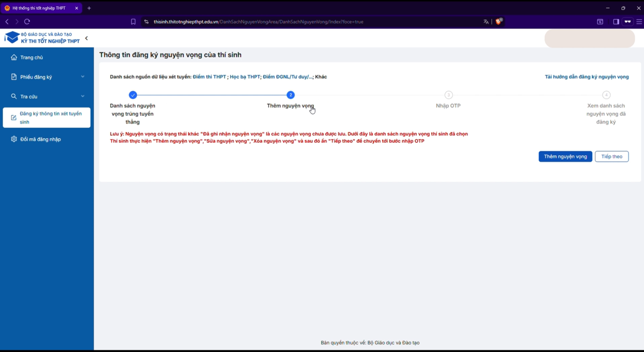This screenshot has width=644, height=352.
Task: Collapse the sidebar with the arrow icon
Action: (86, 38)
